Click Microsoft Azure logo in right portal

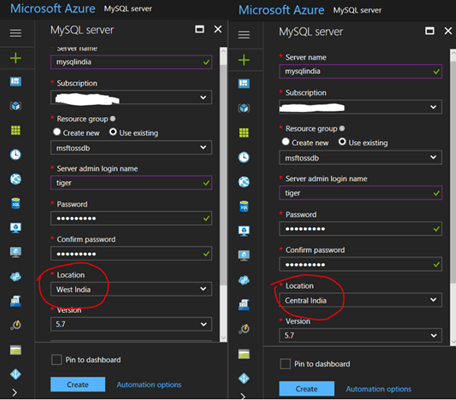(281, 10)
